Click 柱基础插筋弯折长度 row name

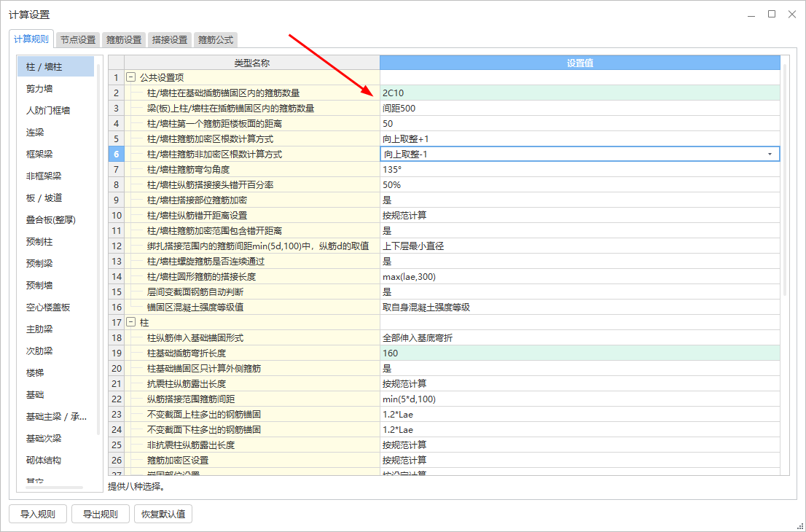click(187, 353)
